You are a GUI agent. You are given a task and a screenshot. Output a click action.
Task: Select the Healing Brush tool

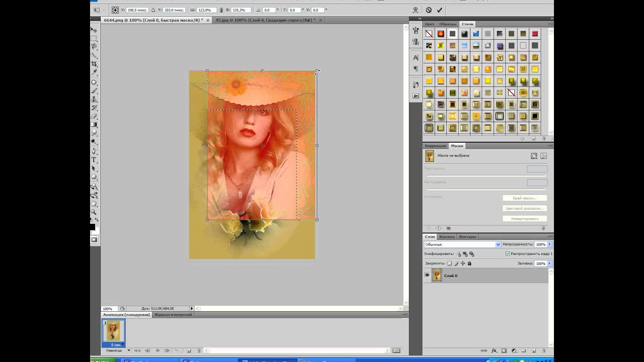pos(94,82)
